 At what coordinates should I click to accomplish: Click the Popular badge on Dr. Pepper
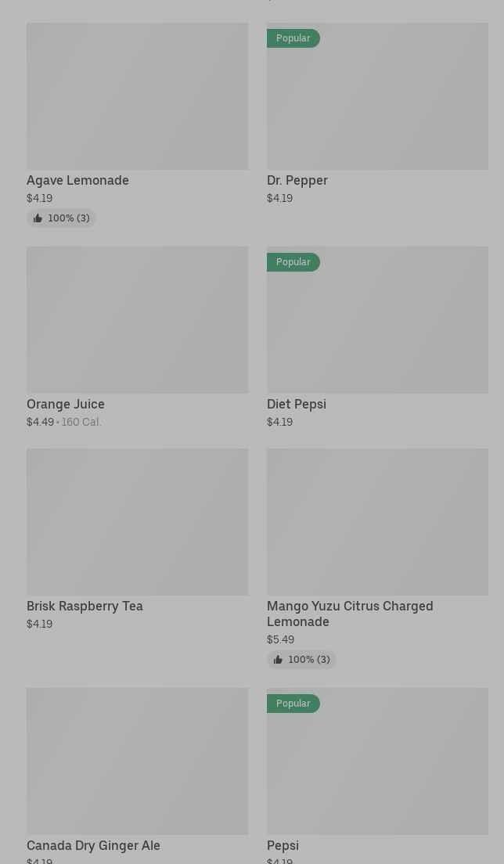293,38
